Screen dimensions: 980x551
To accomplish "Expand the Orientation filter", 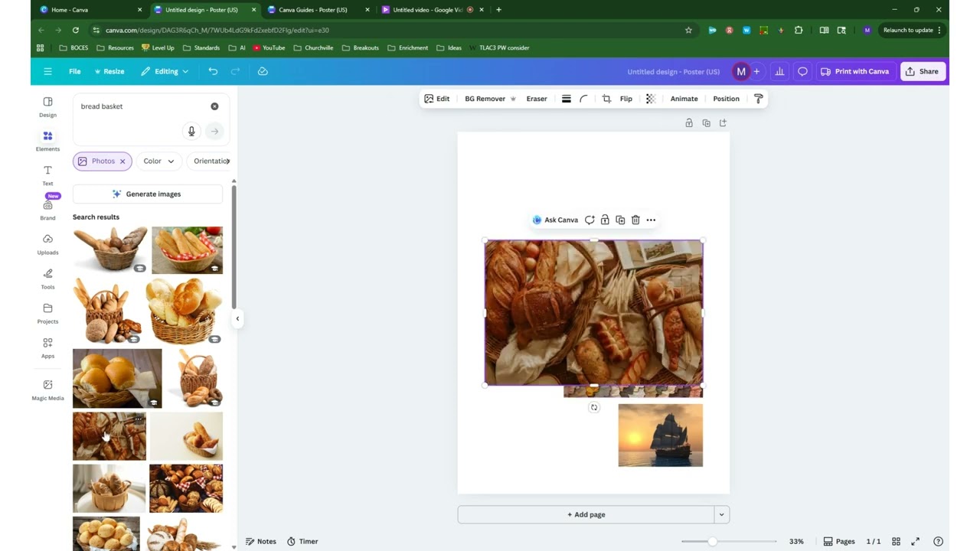I will (x=211, y=161).
